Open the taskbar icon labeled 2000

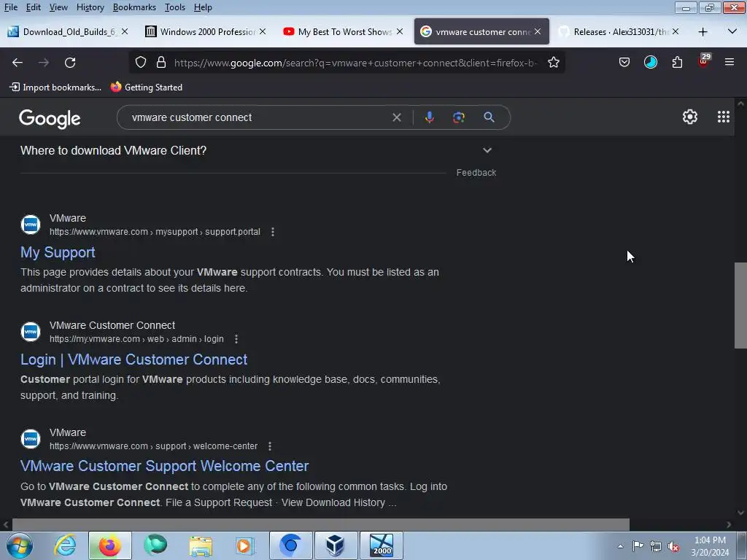tap(382, 545)
